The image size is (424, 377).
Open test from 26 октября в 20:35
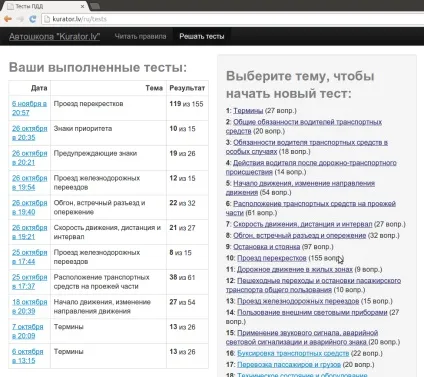[29, 133]
